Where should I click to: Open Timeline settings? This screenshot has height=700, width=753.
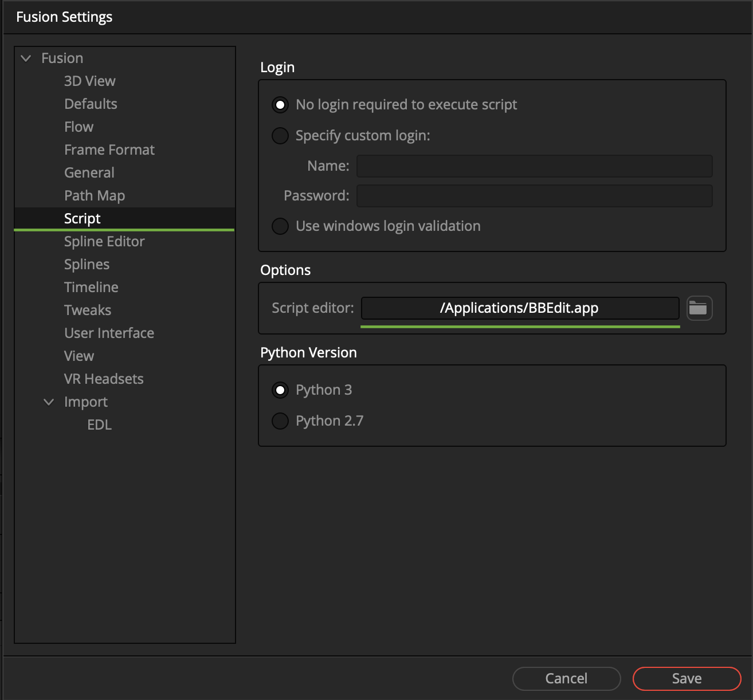click(91, 288)
